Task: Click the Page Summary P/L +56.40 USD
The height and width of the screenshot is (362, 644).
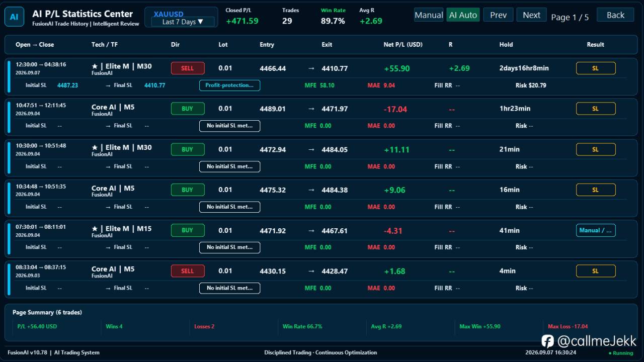Action: coord(37,326)
